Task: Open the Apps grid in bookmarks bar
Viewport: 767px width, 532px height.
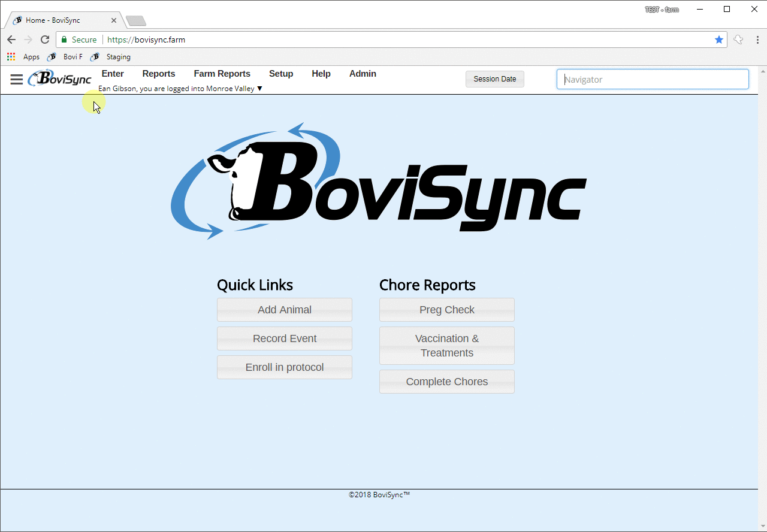Action: [x=23, y=57]
